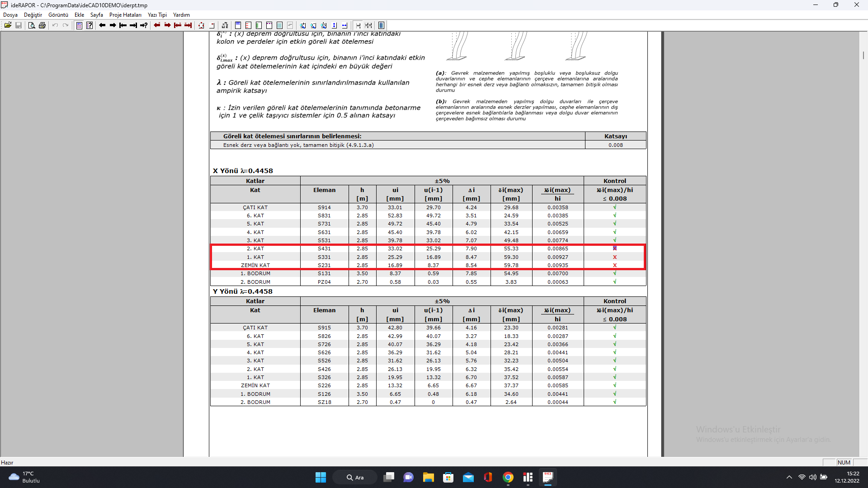Image resolution: width=868 pixels, height=488 pixels.
Task: Open the Mail app from the taskbar
Action: coord(468,477)
